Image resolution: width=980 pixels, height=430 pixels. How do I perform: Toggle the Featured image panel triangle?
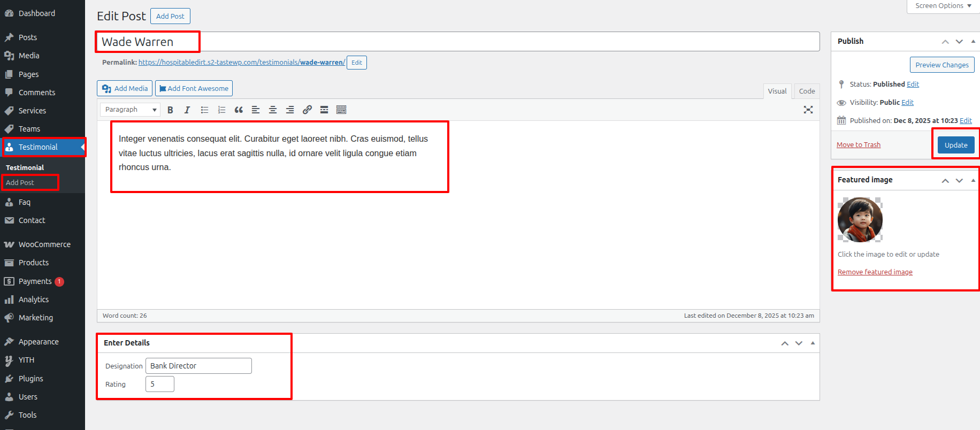click(973, 180)
